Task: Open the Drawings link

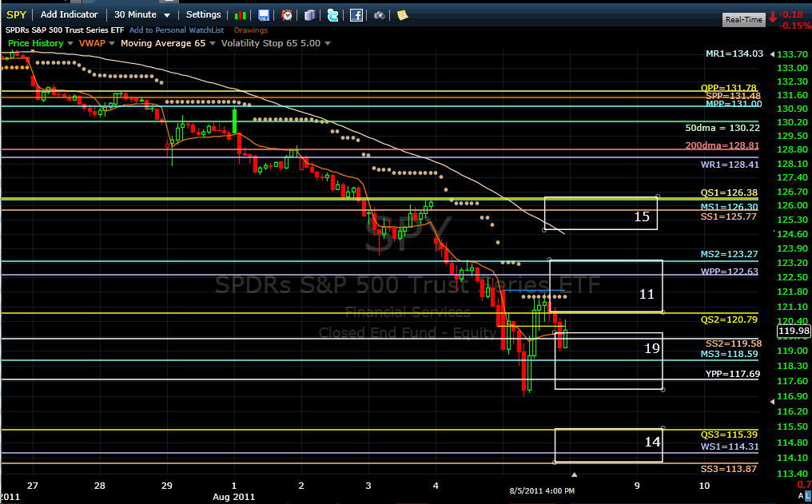Action: click(x=251, y=30)
